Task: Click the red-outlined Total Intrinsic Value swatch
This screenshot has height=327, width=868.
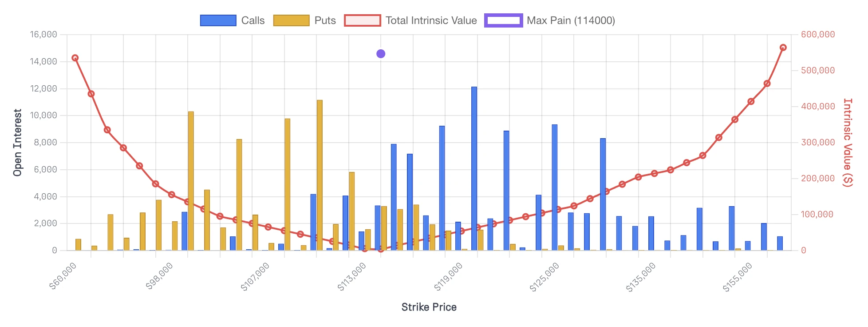Action: pyautogui.click(x=362, y=20)
